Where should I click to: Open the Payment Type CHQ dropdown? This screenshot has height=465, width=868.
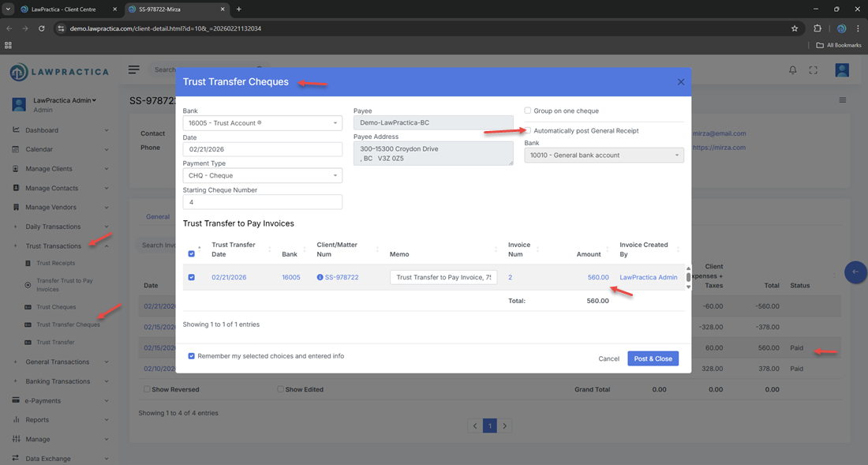click(x=262, y=175)
